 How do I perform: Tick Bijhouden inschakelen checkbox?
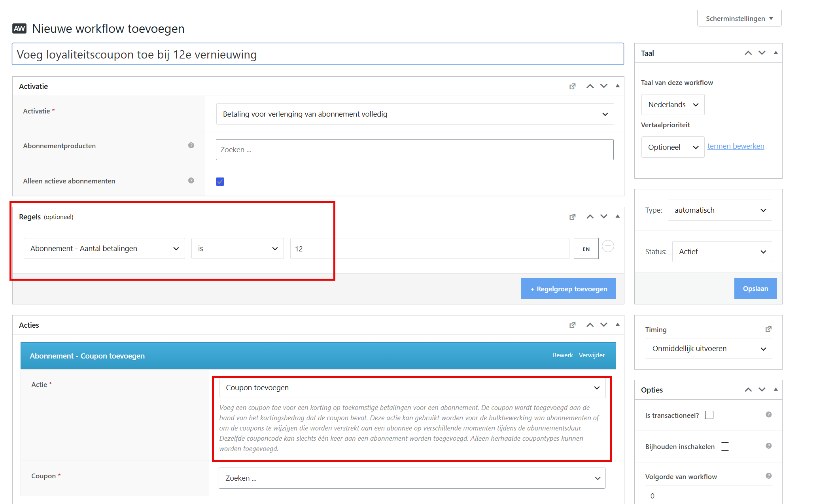(725, 446)
